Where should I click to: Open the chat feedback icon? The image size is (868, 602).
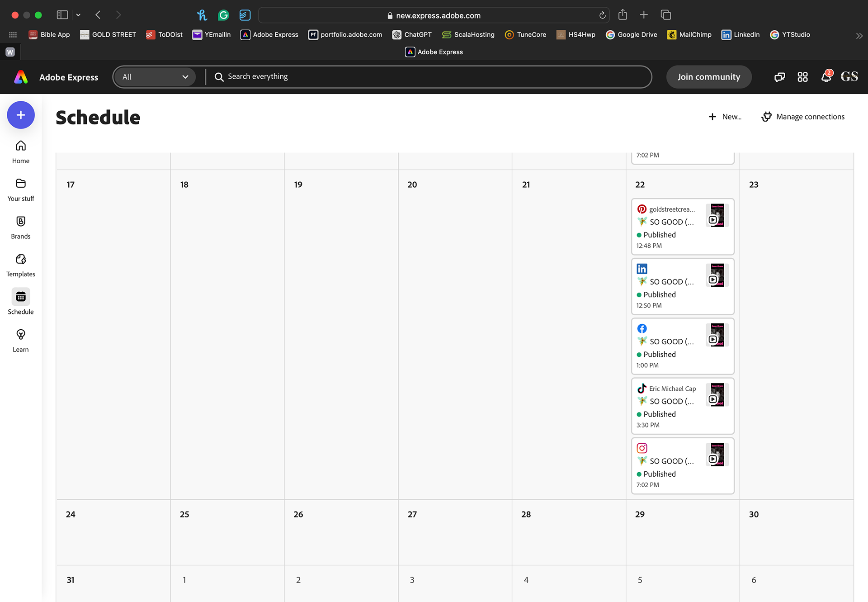[779, 77]
